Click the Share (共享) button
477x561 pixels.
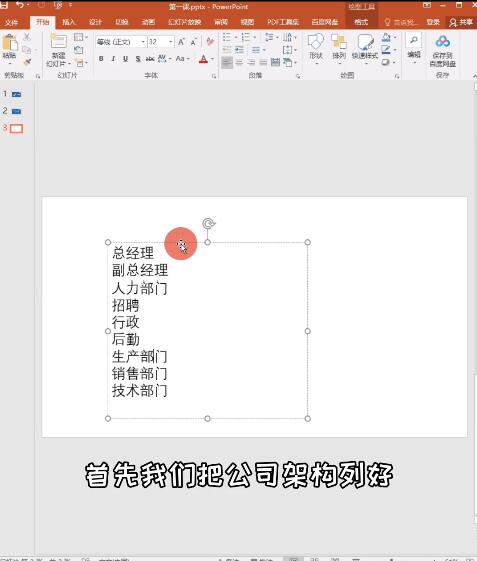click(461, 22)
